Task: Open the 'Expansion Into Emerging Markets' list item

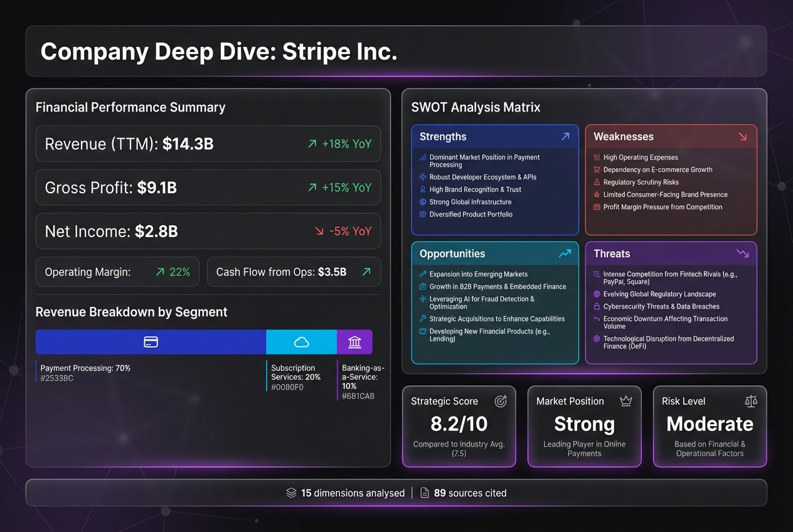Action: coord(477,274)
